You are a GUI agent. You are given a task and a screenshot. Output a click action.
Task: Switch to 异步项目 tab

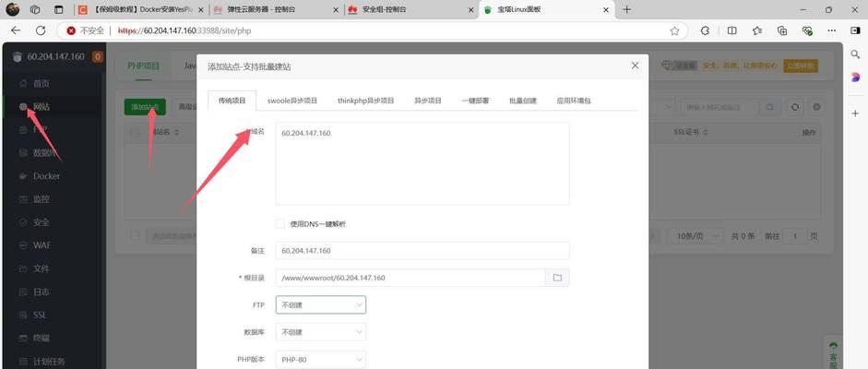point(428,101)
